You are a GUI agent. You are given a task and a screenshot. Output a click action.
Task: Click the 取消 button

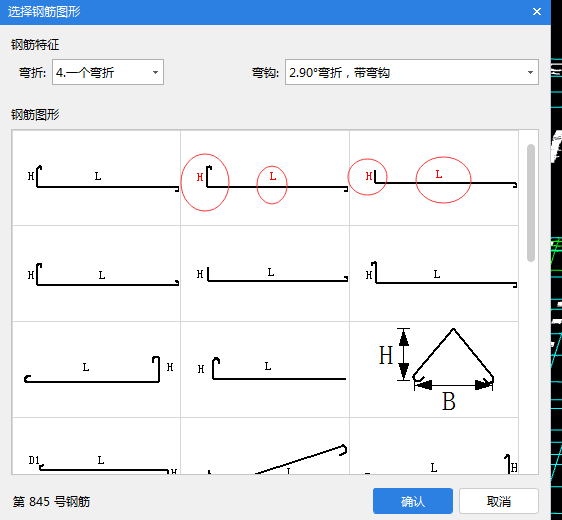pos(499,501)
